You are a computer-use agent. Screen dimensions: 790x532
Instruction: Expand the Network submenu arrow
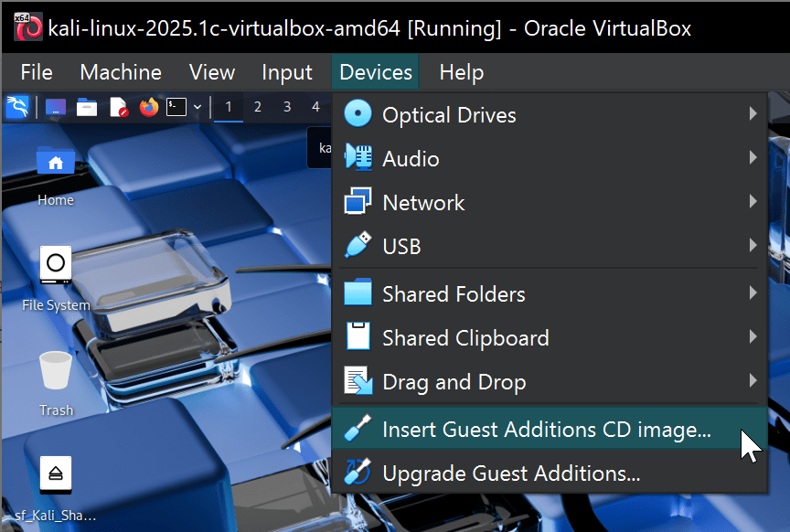pos(753,201)
